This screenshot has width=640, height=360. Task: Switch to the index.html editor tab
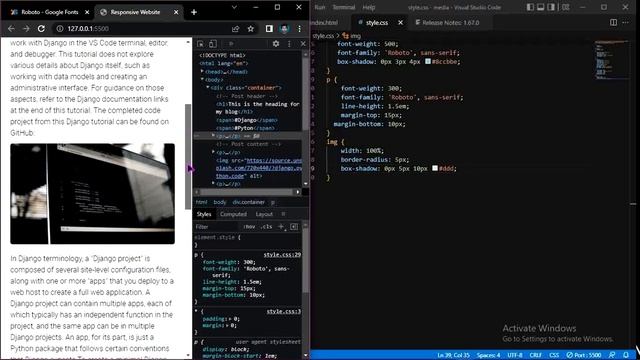point(325,23)
